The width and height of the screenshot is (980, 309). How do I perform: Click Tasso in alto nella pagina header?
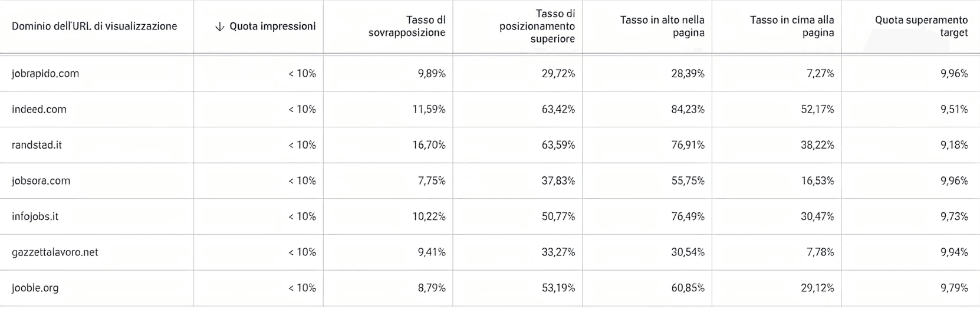coord(662,27)
